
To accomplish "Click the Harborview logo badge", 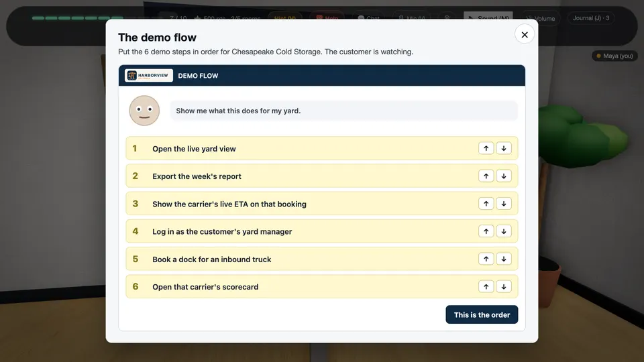I will (x=149, y=76).
